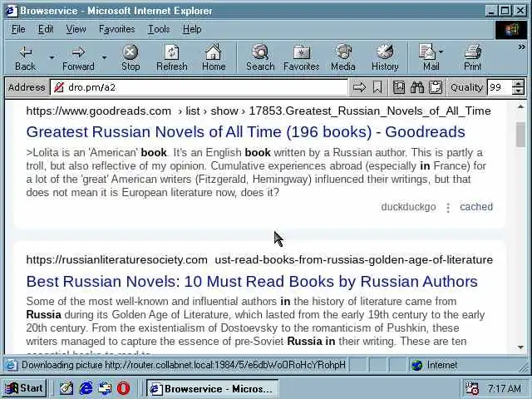Click the cached link for Goodreads result
532x399 pixels.
476,207
